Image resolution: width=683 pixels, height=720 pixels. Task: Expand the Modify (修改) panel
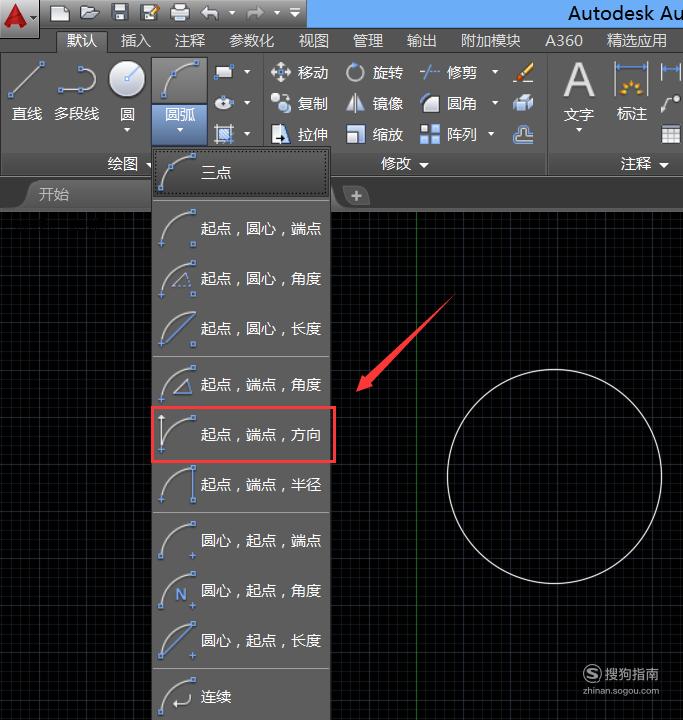click(404, 164)
